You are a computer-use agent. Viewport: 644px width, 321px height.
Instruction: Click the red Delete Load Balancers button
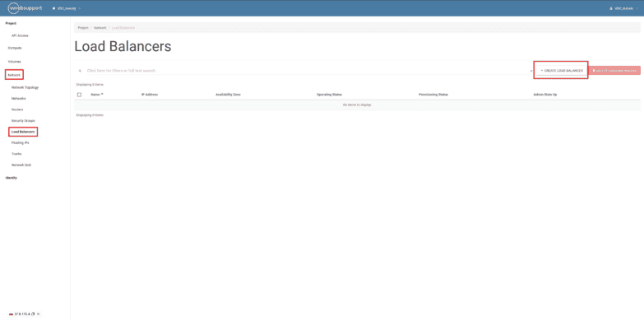tap(614, 71)
